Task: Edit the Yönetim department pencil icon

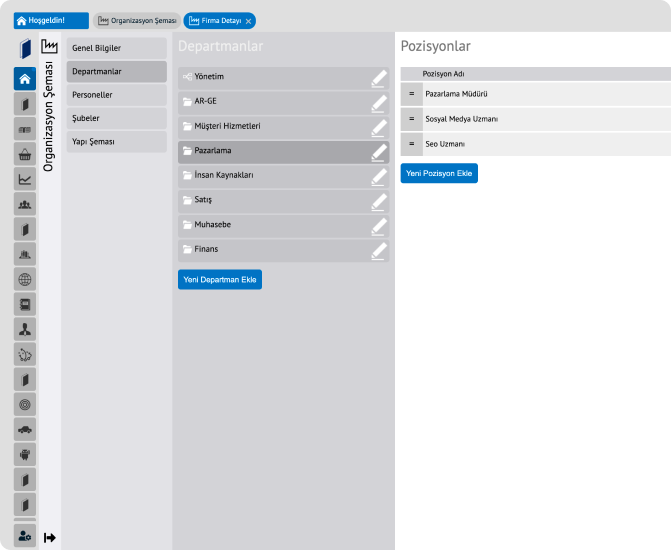Action: [379, 79]
